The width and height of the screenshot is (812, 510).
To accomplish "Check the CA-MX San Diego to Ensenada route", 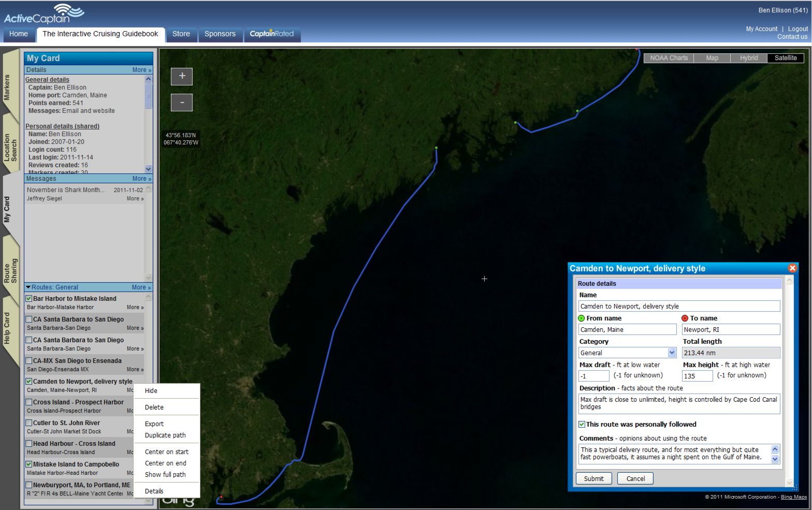I will click(x=29, y=361).
